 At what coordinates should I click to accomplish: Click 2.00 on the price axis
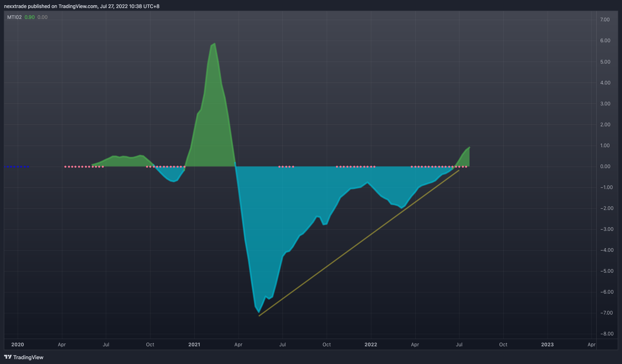click(605, 125)
